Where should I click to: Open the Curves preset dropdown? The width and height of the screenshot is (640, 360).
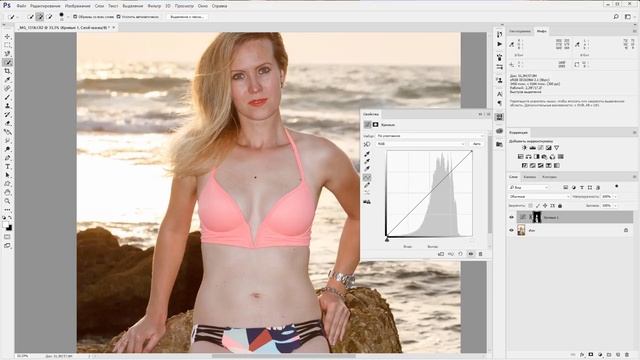point(430,136)
